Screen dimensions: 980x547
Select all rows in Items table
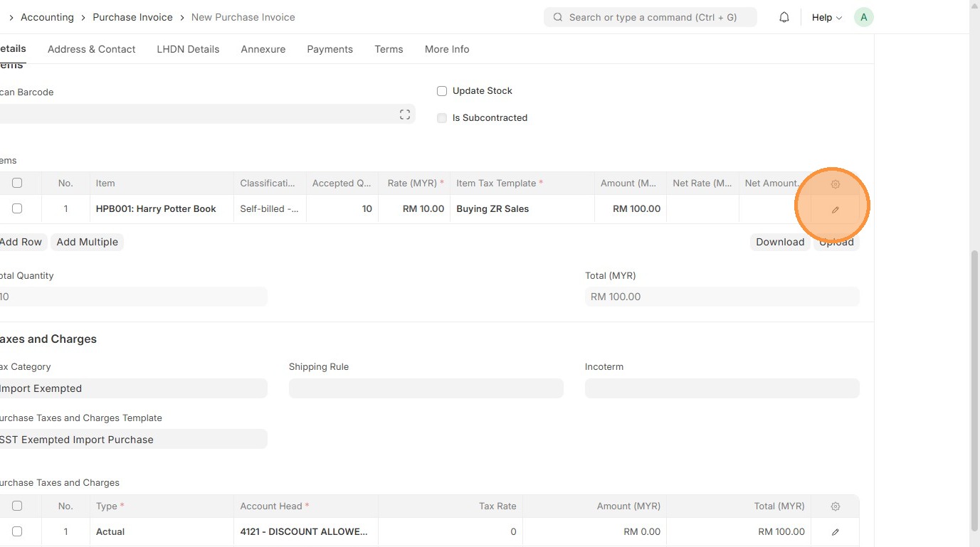17,183
